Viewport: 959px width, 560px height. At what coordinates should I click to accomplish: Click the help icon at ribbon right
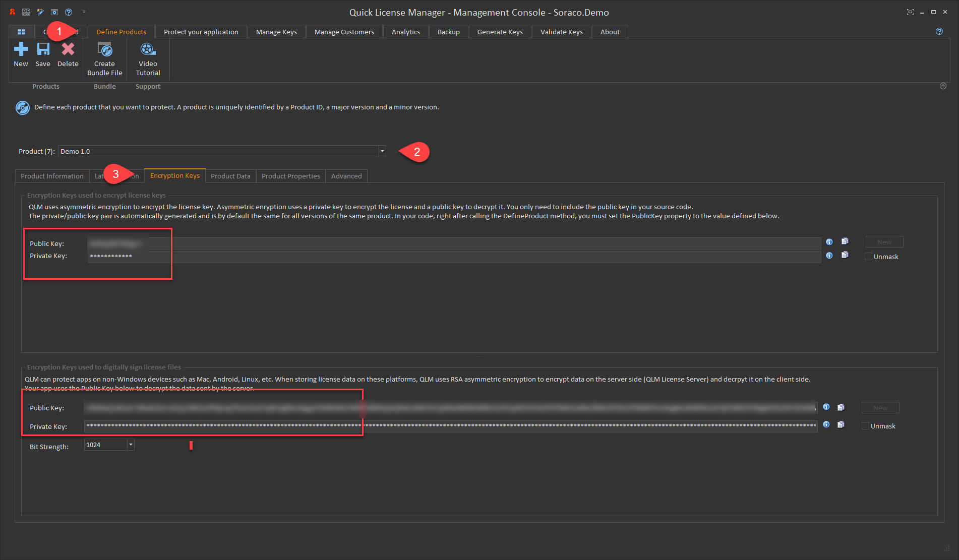coord(939,31)
